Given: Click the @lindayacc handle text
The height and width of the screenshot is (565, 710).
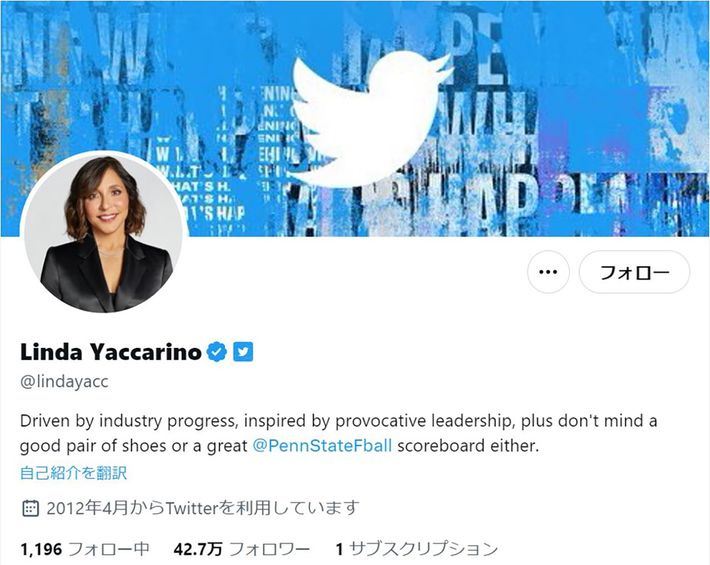Looking at the screenshot, I should point(64,382).
